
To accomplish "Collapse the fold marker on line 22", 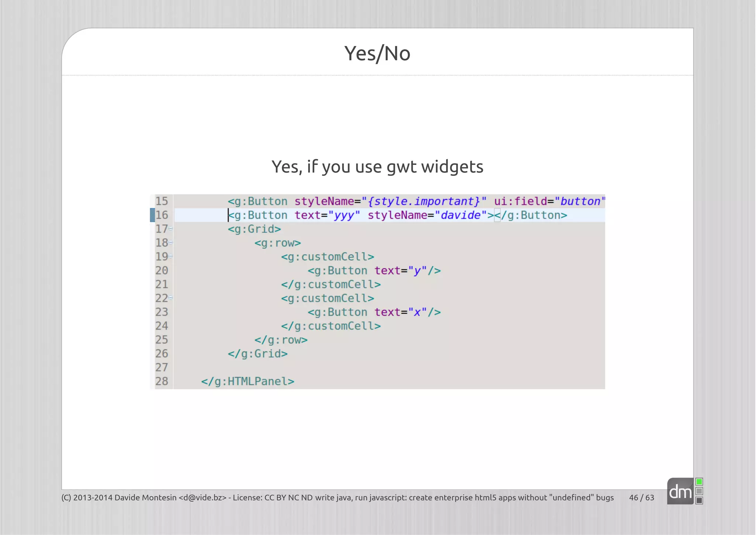I will tap(171, 298).
